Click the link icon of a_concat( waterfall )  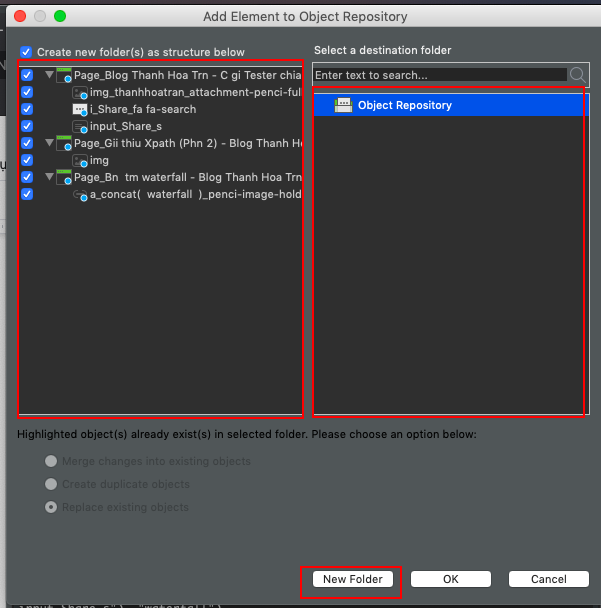[x=80, y=195]
